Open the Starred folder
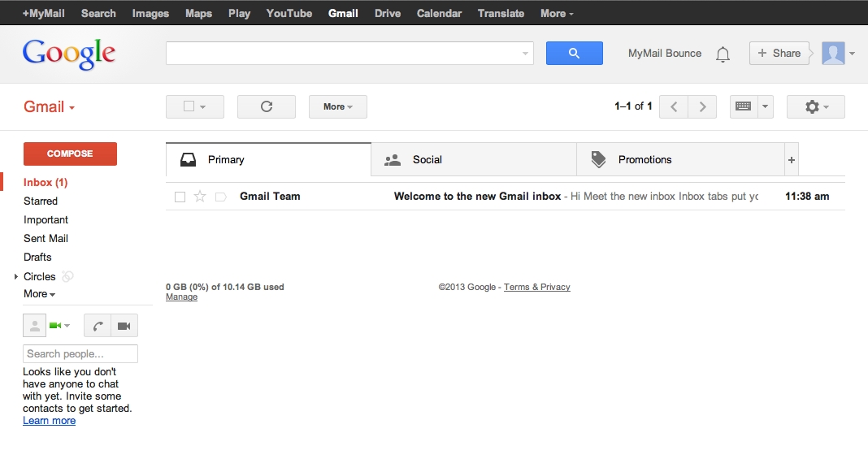 pos(41,201)
